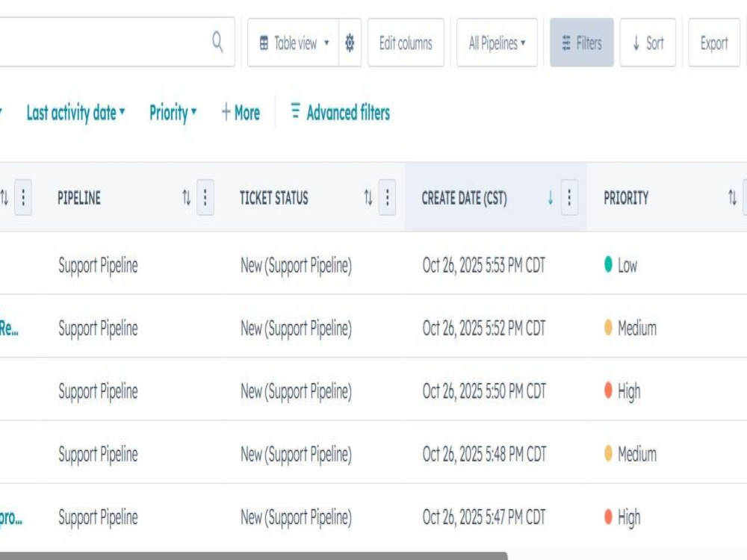Click date Oct 26, 2025 5:47 PM CDT
The width and height of the screenshot is (747, 560).
(x=483, y=517)
